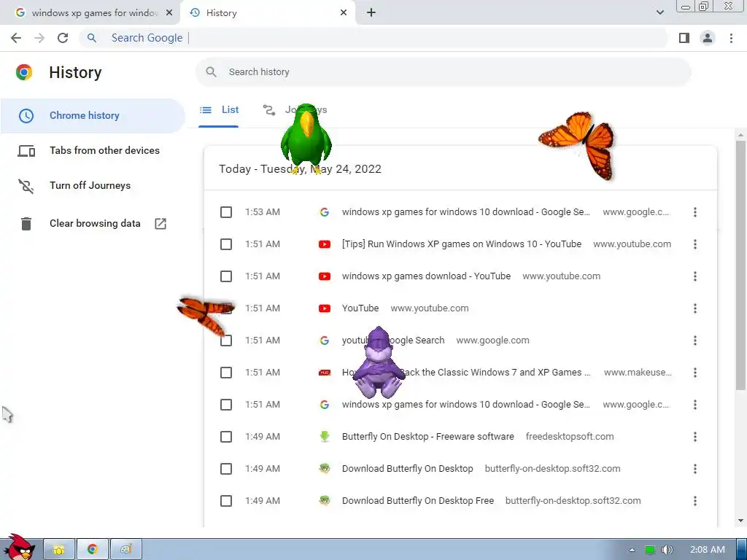Viewport: 747px width, 560px height.
Task: Check the Butterfly On Desktop Freeware entry
Action: [x=226, y=437]
